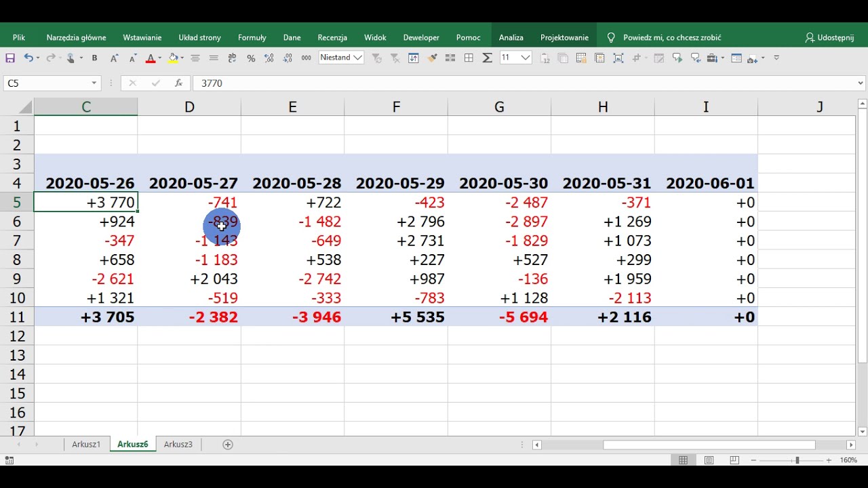Open fill color dropdown arrow
This screenshot has height=488, width=868.
pos(182,58)
